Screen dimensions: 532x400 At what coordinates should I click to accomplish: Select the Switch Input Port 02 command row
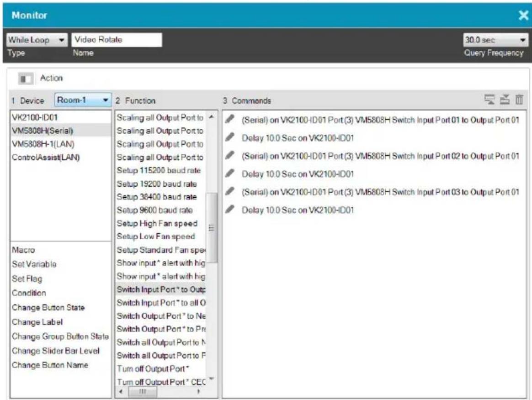pos(375,156)
